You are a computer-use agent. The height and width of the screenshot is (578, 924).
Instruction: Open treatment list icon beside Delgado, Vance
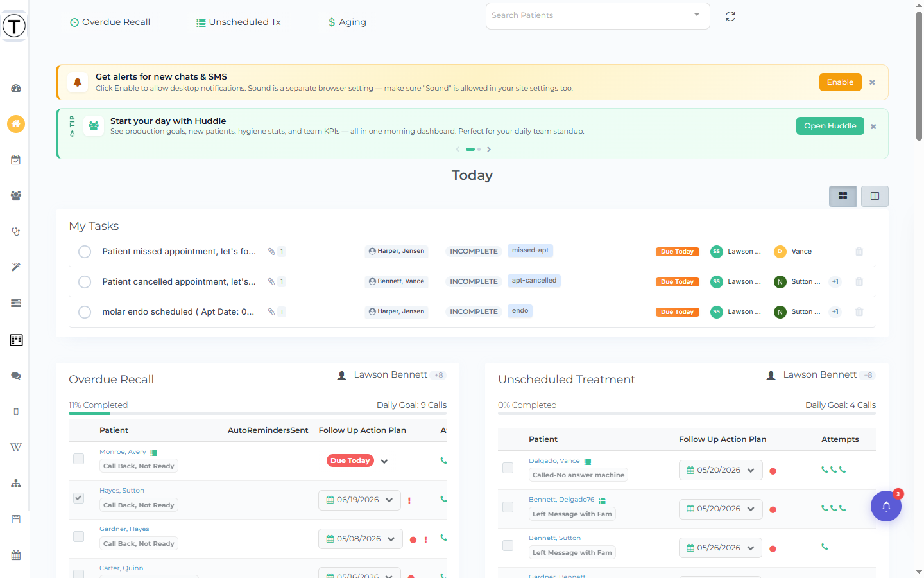pyautogui.click(x=588, y=462)
